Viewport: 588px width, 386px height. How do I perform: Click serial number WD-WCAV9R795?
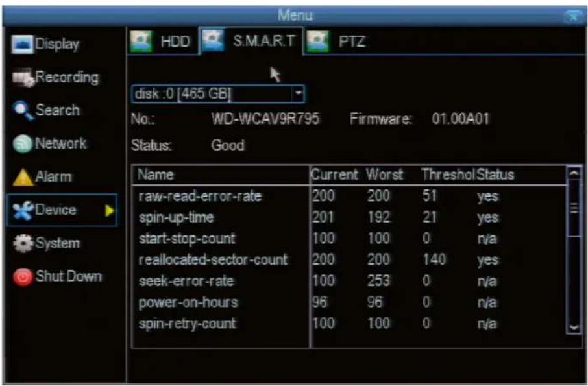265,119
